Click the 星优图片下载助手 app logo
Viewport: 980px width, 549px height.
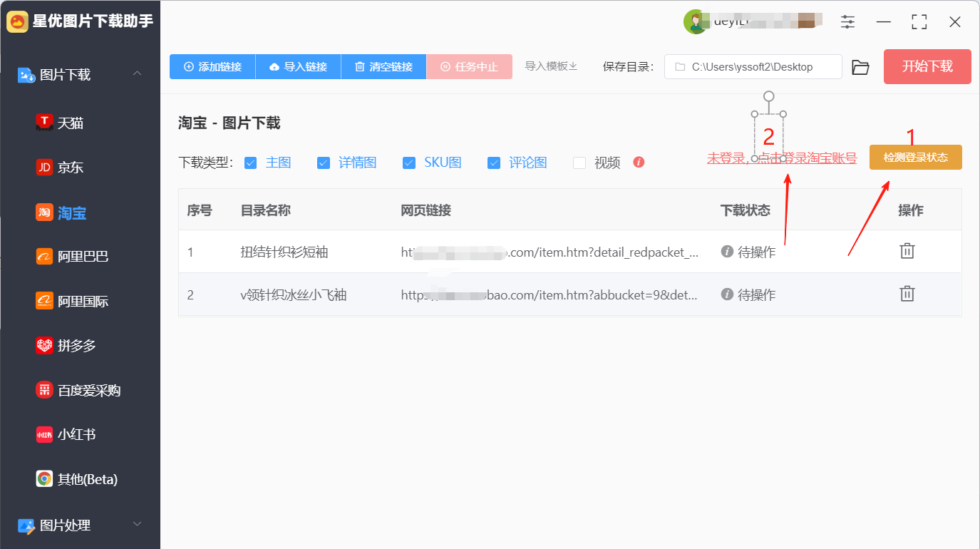tap(17, 21)
